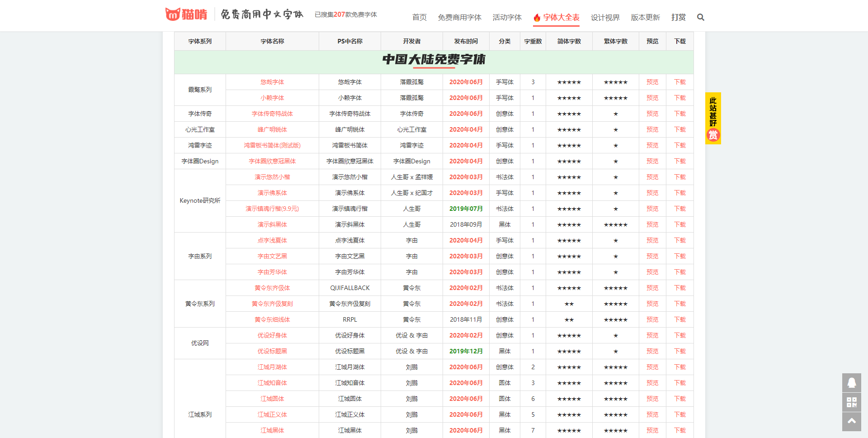Click 下载 for 字由文艺黑 row

coord(680,256)
